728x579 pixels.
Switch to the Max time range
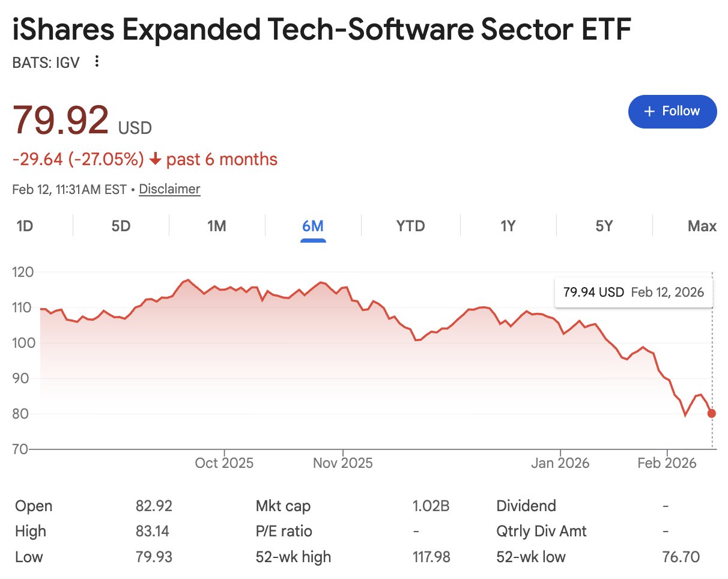(702, 226)
